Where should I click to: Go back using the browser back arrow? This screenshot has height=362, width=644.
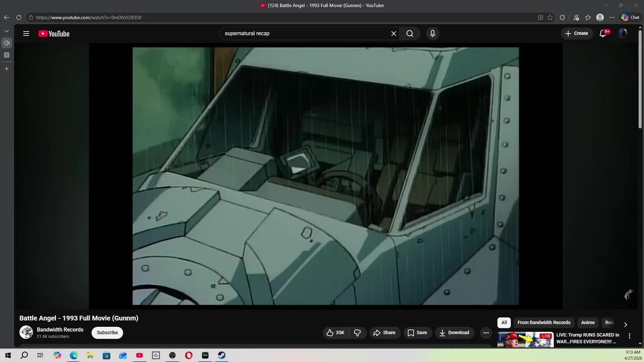[7, 18]
